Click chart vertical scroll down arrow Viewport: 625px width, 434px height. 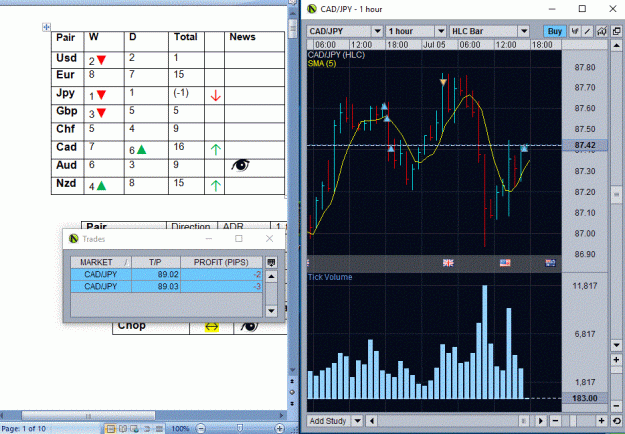coord(616,345)
